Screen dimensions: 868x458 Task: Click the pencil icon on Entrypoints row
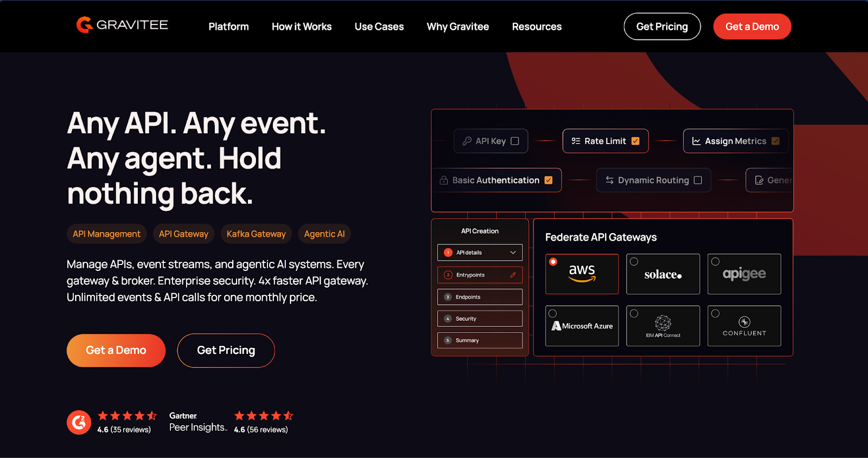click(513, 275)
